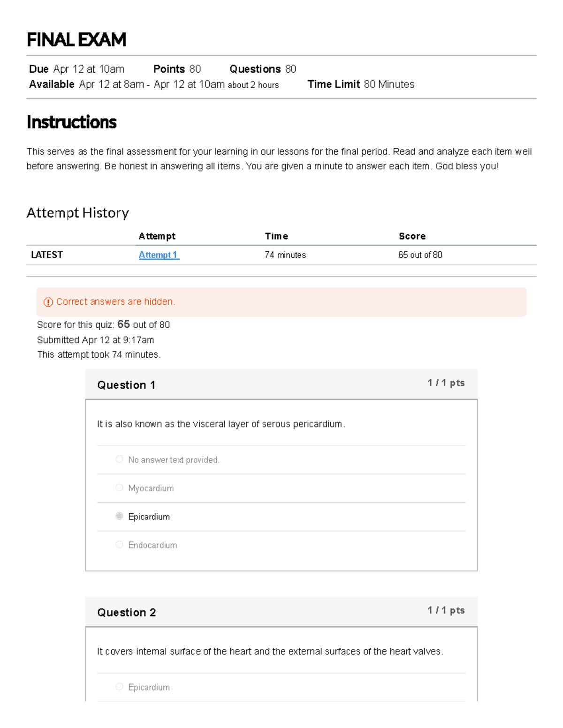Select the Epicardium radio button in Question 1
The image size is (563, 728).
pyautogui.click(x=119, y=516)
